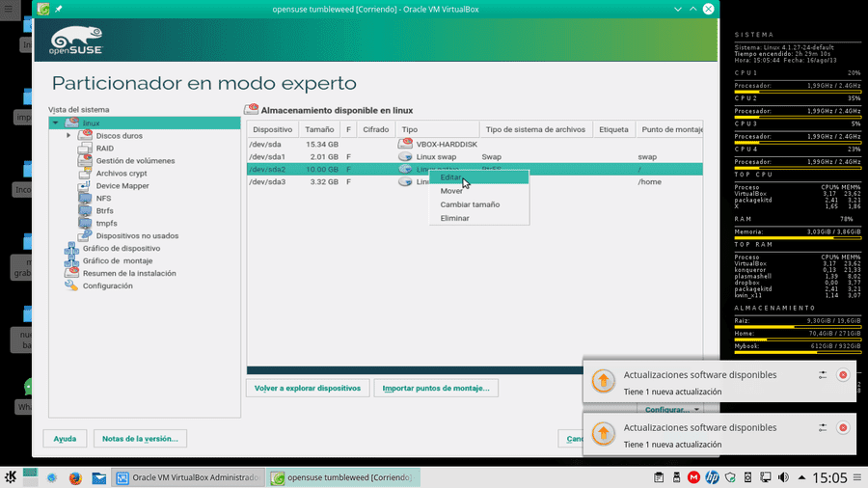
Task: Expand the Discos duros tree node
Action: (x=68, y=136)
